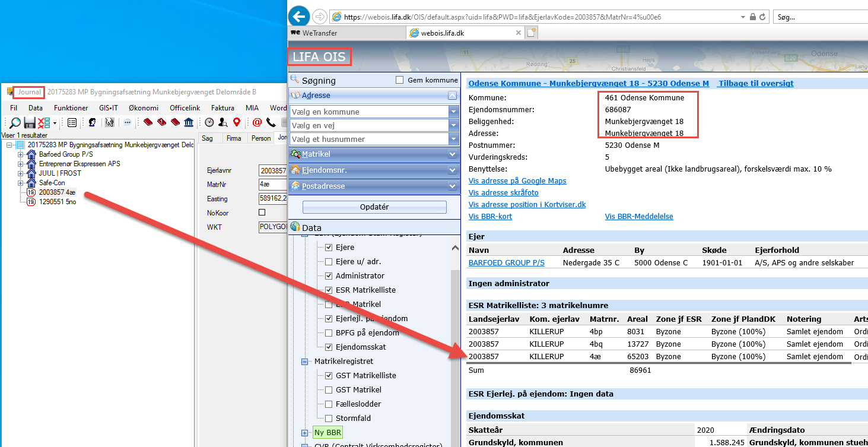Open the Fil menu

click(14, 108)
